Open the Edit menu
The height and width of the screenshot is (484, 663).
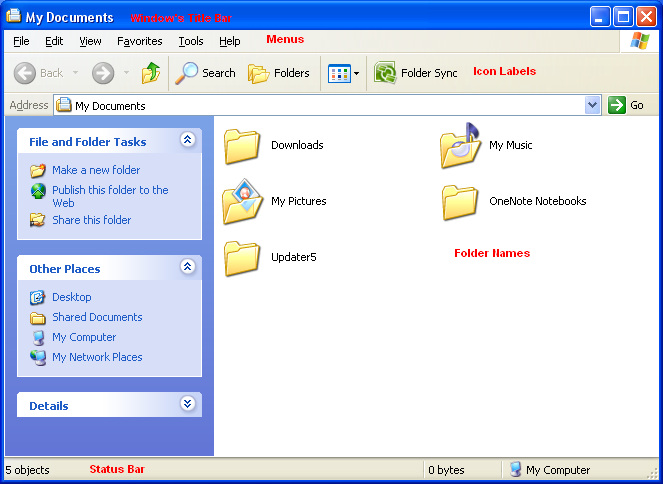coord(54,41)
